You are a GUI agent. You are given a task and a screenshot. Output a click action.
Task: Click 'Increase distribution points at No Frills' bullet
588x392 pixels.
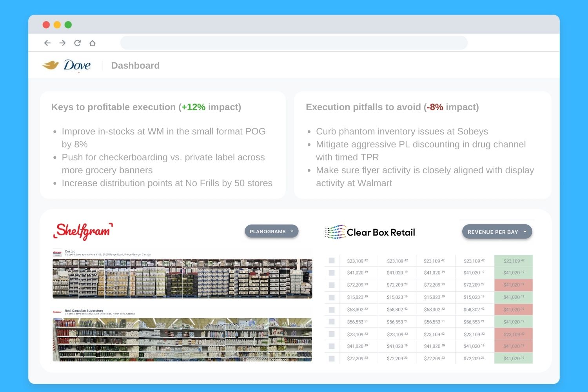[x=167, y=183]
